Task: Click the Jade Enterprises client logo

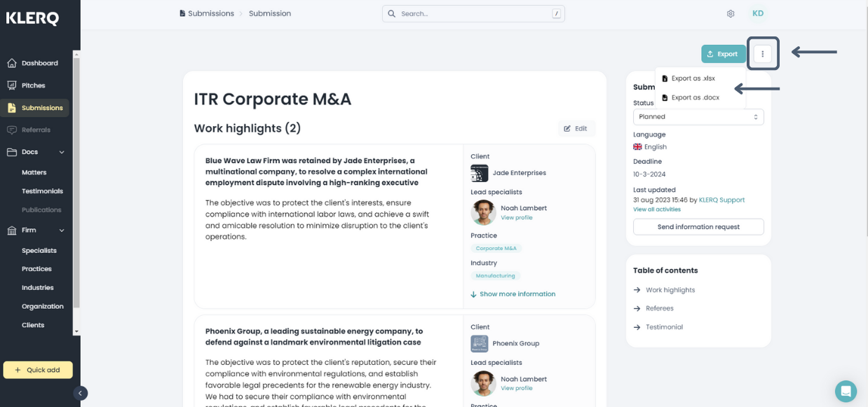Action: click(x=480, y=173)
